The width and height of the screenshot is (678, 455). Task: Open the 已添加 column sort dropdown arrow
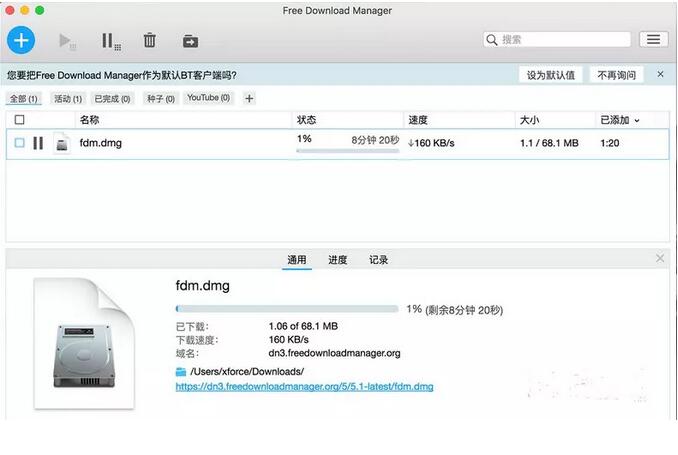coord(637,121)
